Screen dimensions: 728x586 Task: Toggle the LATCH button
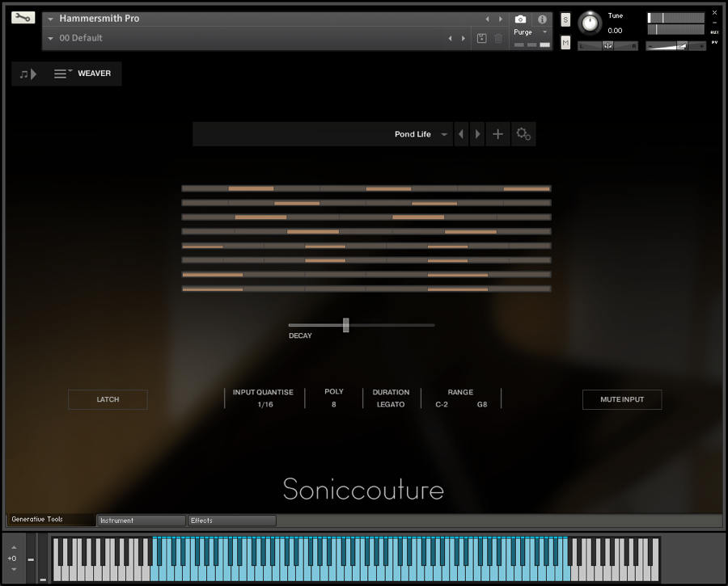click(x=108, y=399)
